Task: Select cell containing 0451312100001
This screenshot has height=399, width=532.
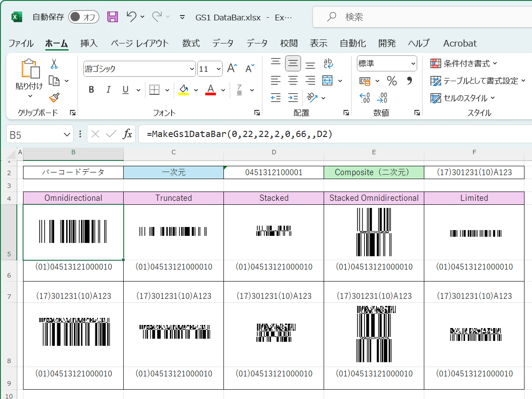Action: (274, 172)
